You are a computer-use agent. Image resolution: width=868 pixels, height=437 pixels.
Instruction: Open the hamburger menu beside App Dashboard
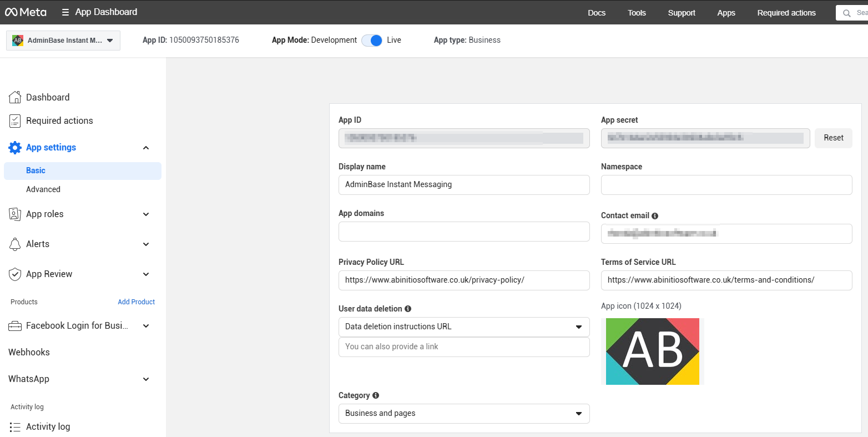click(x=65, y=12)
